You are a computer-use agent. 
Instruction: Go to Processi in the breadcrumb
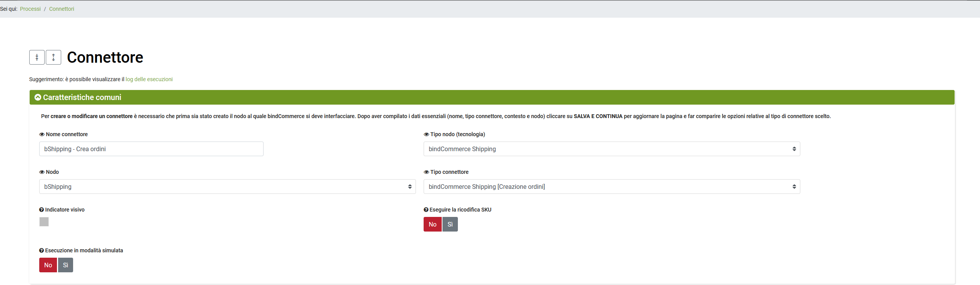[x=30, y=9]
